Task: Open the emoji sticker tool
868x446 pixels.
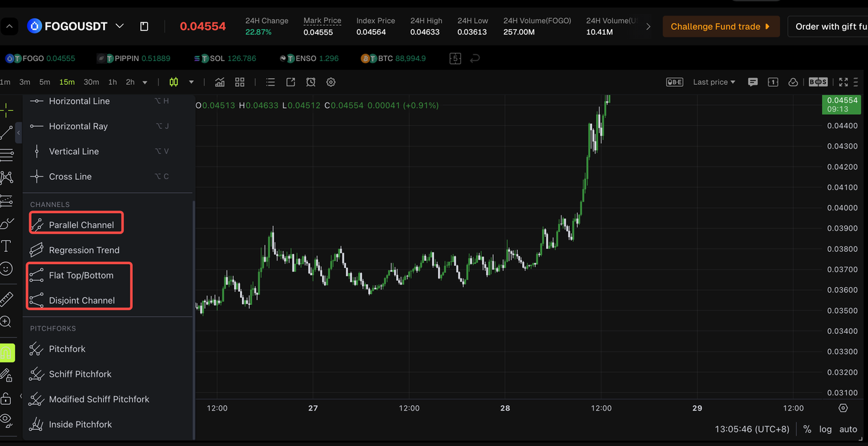Action: [x=6, y=269]
